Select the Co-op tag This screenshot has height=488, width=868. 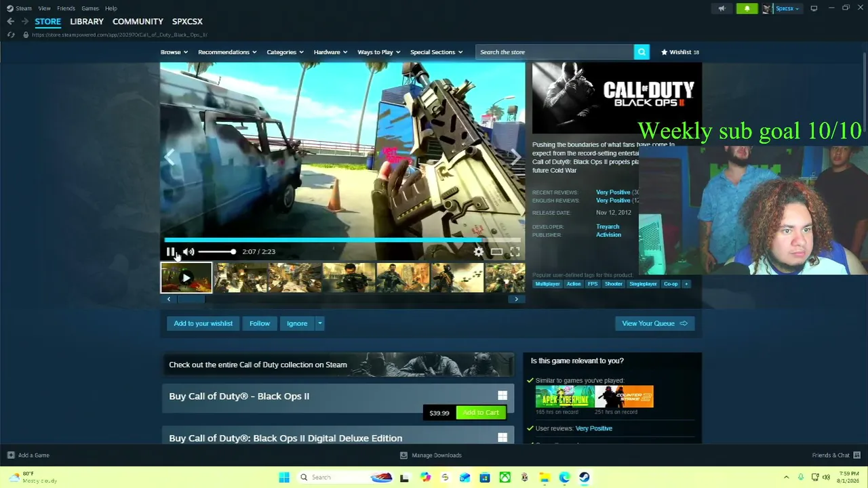click(x=671, y=284)
